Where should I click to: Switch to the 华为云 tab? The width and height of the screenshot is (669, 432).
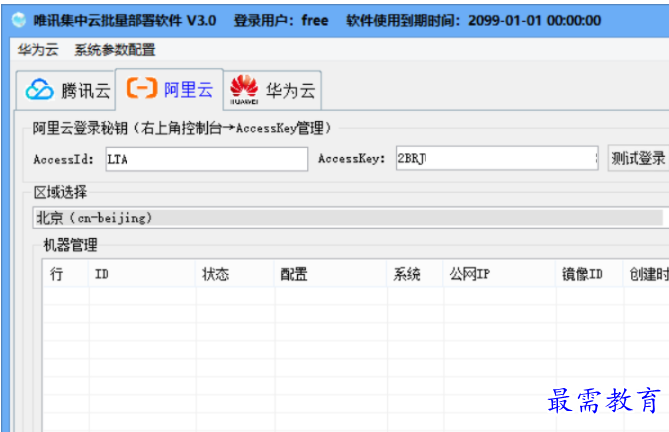coord(272,90)
